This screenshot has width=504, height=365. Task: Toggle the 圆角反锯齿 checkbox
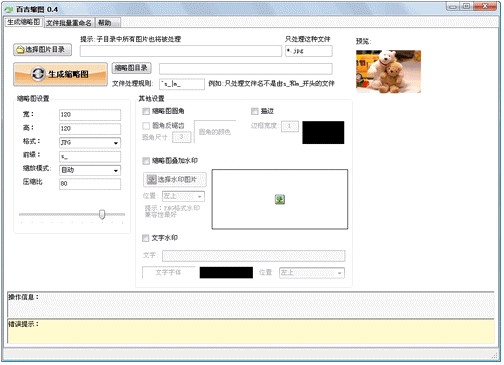tap(146, 126)
